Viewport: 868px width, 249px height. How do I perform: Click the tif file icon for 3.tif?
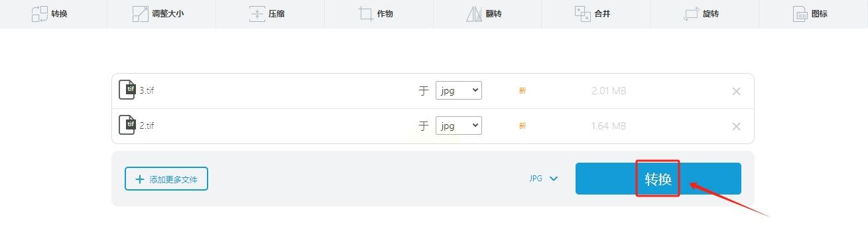[x=127, y=90]
